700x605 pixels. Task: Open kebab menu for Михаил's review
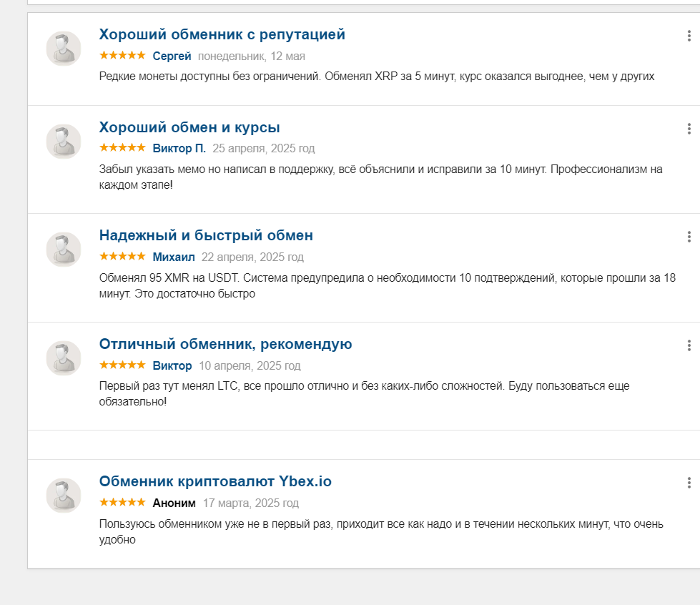click(x=689, y=237)
